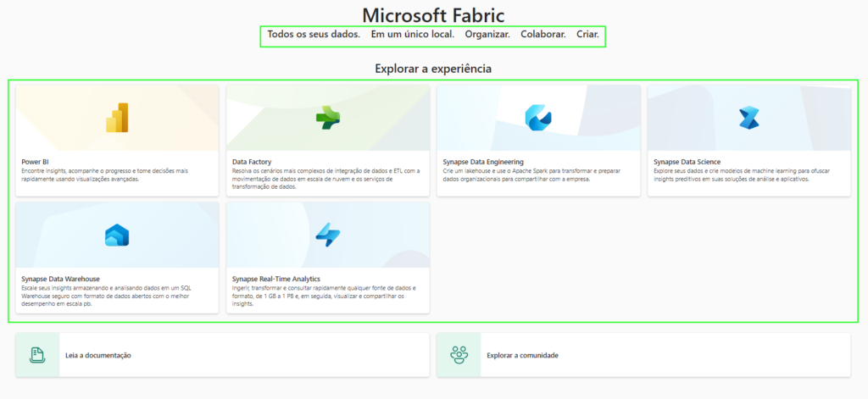
Task: Click the Synapse Data Engineering description
Action: [531, 175]
